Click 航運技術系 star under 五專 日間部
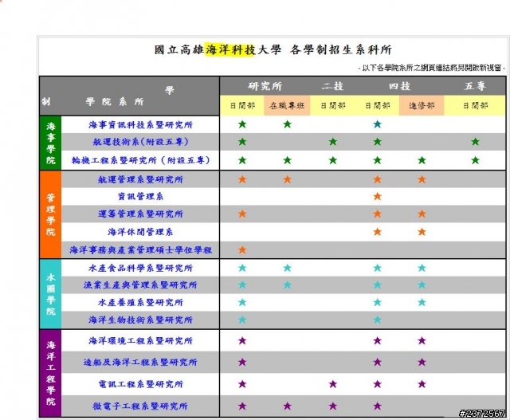The width and height of the screenshot is (510, 420). tap(475, 142)
